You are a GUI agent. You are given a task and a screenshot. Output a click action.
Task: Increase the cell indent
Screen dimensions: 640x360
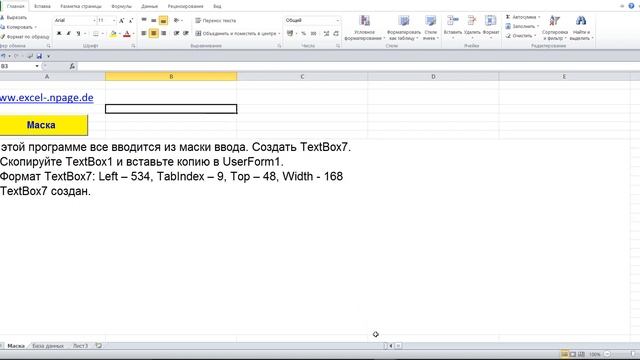pos(186,33)
